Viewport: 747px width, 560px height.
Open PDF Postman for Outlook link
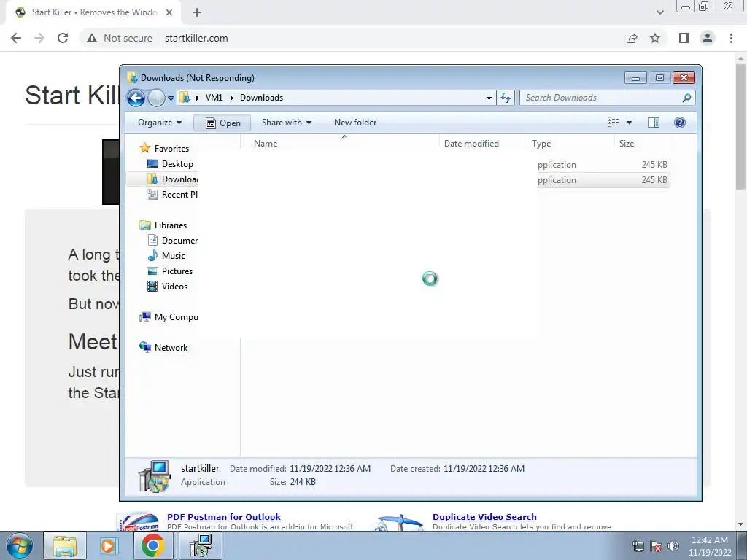click(x=223, y=517)
